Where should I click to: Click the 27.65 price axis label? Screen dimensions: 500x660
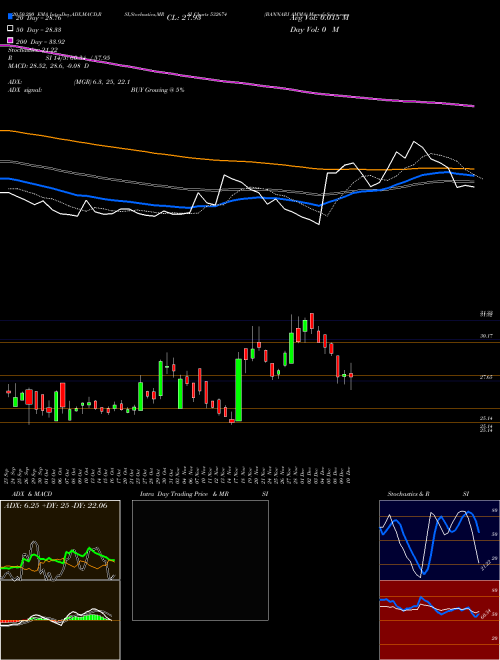486,378
